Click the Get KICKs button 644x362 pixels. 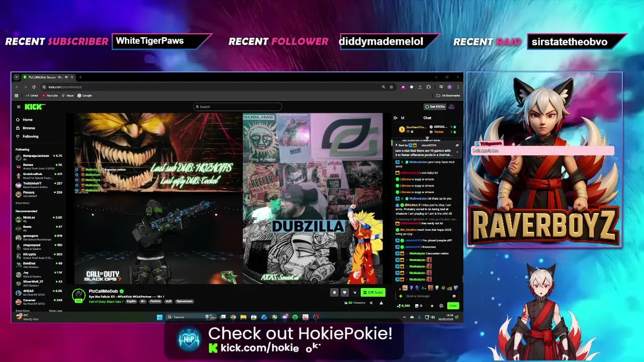(x=435, y=107)
